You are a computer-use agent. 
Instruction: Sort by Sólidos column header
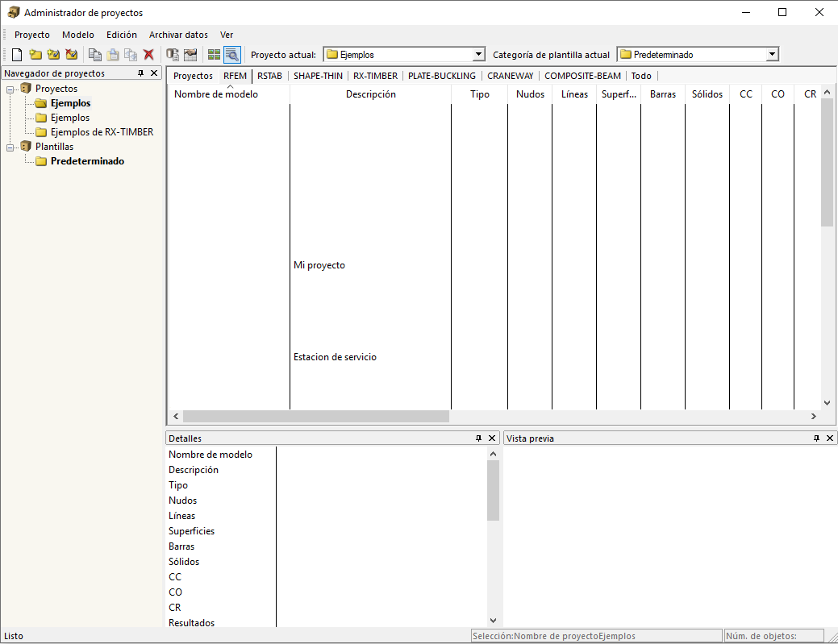pyautogui.click(x=707, y=94)
